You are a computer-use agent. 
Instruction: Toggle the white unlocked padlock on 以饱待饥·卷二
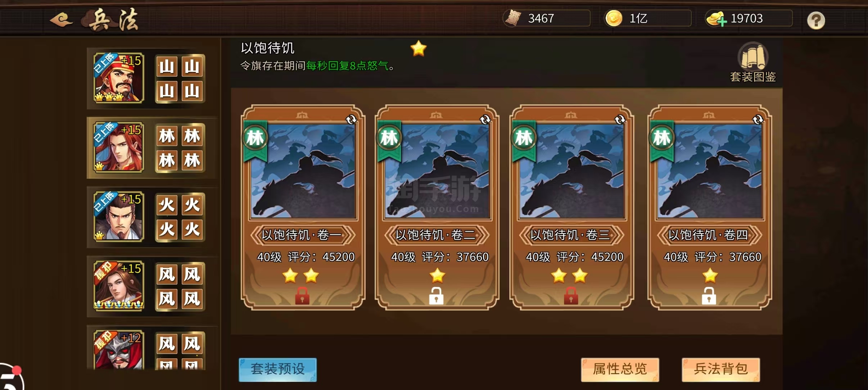tap(436, 296)
